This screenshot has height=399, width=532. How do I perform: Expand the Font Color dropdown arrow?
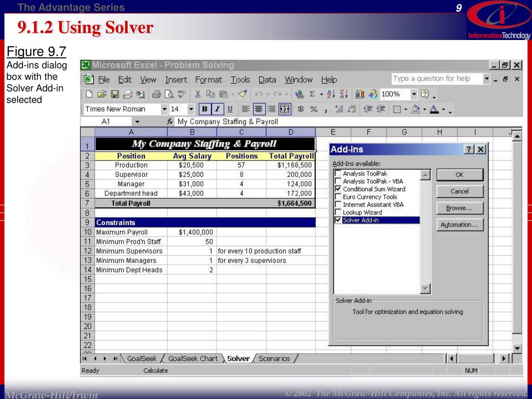444,109
